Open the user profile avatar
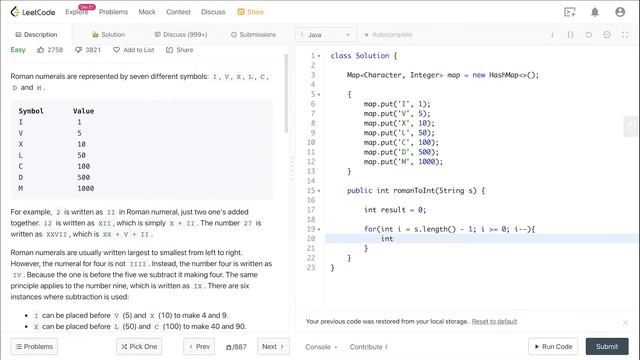Viewport: 640px width, 360px height. [620, 12]
